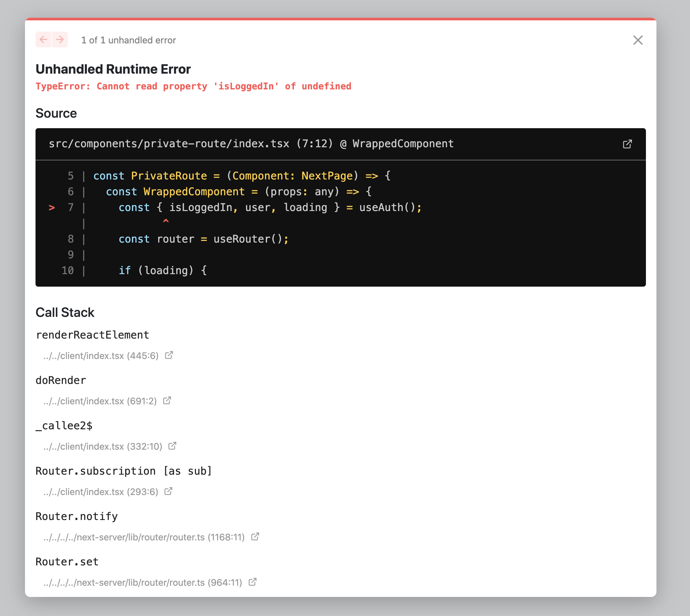
Task: Click the Call Stack heading
Action: [x=65, y=312]
